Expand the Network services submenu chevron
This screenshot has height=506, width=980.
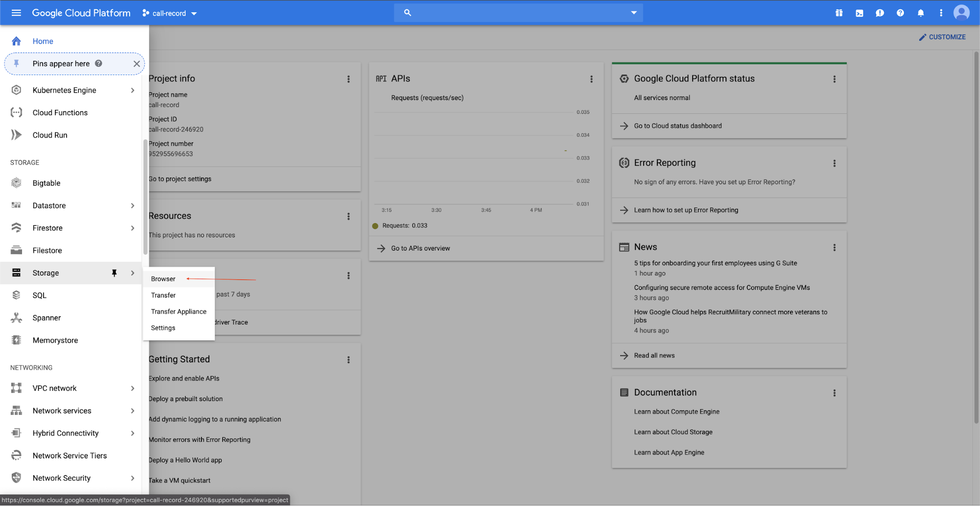[132, 411]
